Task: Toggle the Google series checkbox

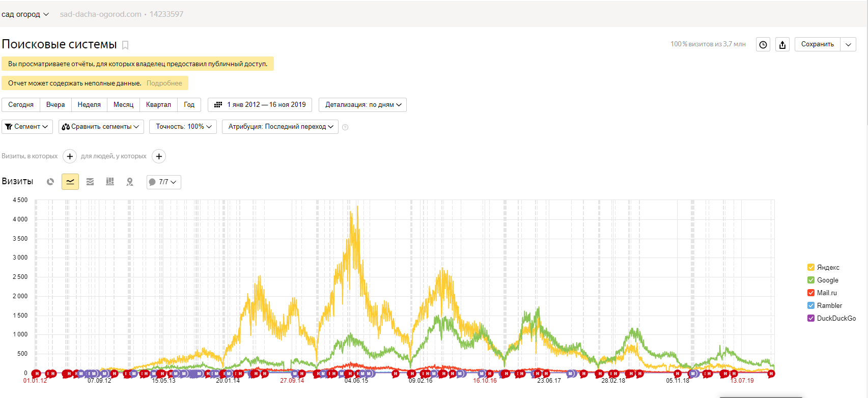Action: tap(811, 280)
